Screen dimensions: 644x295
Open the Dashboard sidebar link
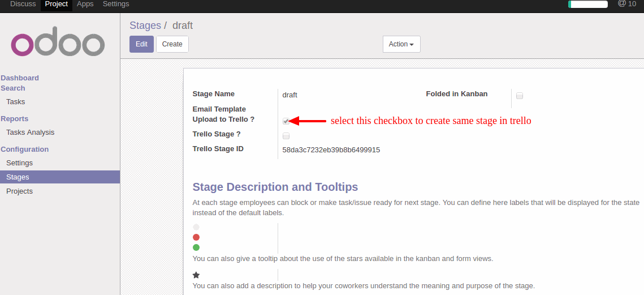coord(20,78)
